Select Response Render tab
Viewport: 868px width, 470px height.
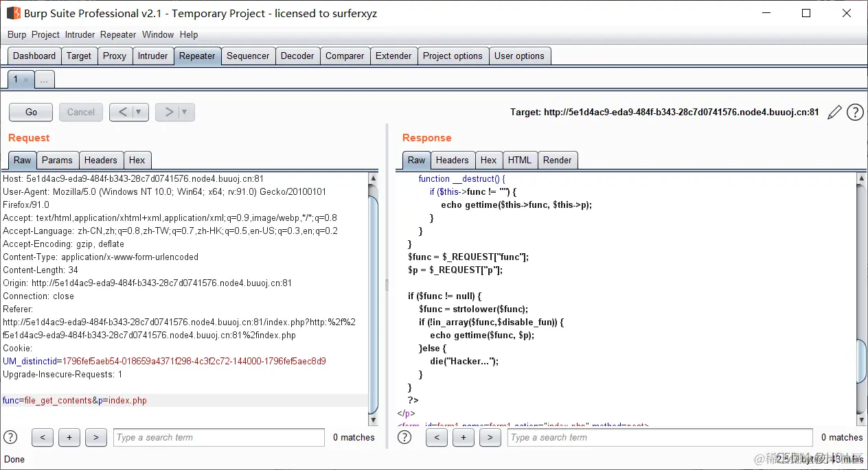[558, 160]
